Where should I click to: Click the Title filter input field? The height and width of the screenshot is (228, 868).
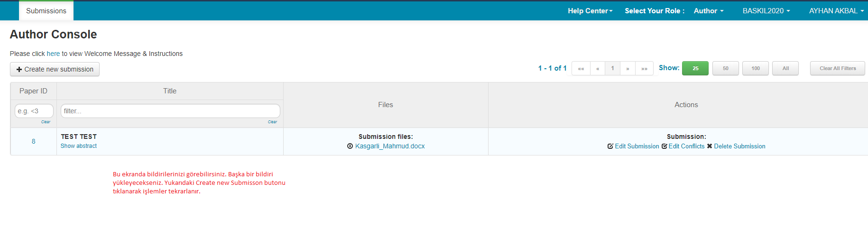170,111
